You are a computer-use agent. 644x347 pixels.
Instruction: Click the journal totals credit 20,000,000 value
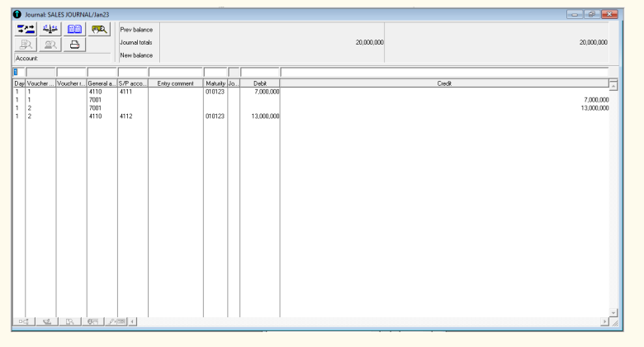pos(593,42)
